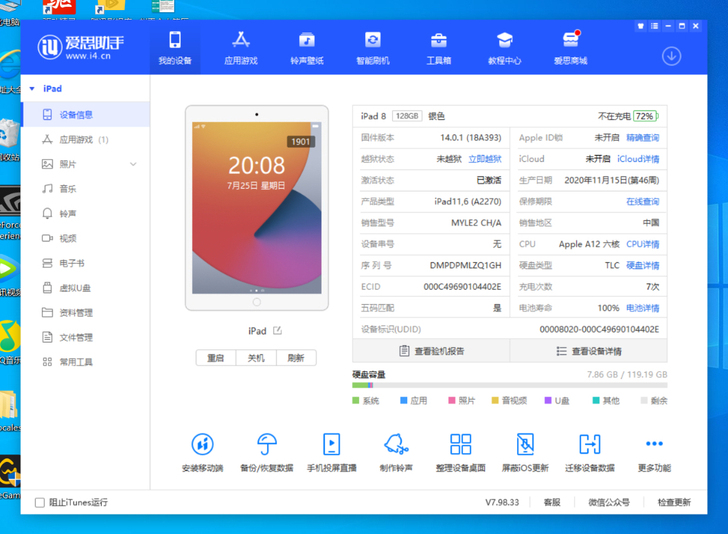Viewport: 728px width, 534px height.
Task: Click the iPad lock screen preview
Action: (x=257, y=208)
